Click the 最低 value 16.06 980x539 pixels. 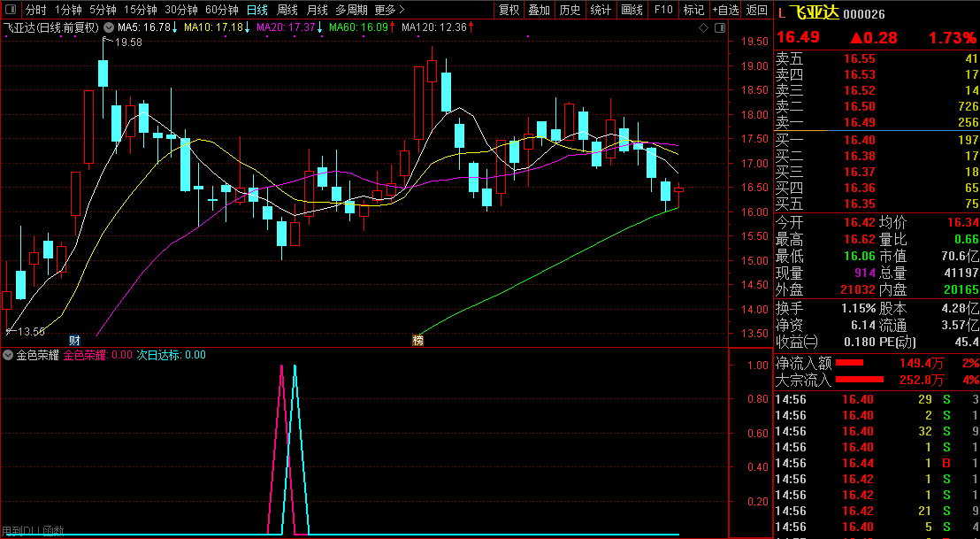860,257
